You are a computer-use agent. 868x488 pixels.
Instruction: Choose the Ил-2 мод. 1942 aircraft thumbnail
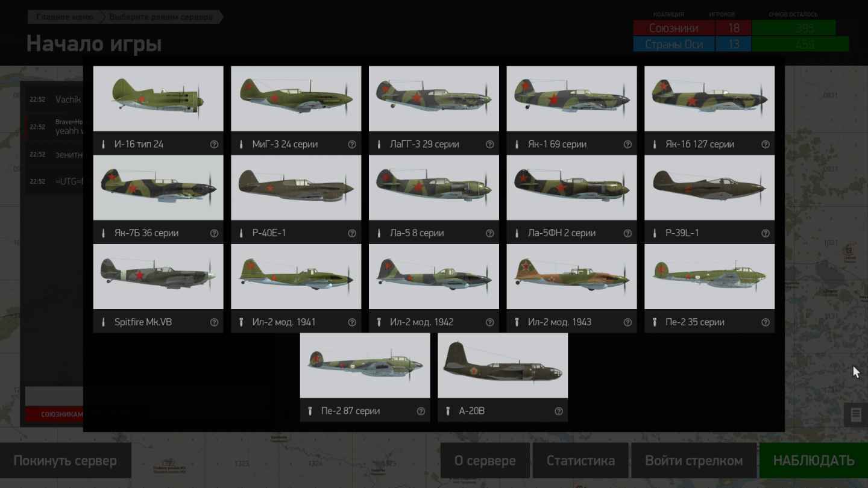coord(434,277)
